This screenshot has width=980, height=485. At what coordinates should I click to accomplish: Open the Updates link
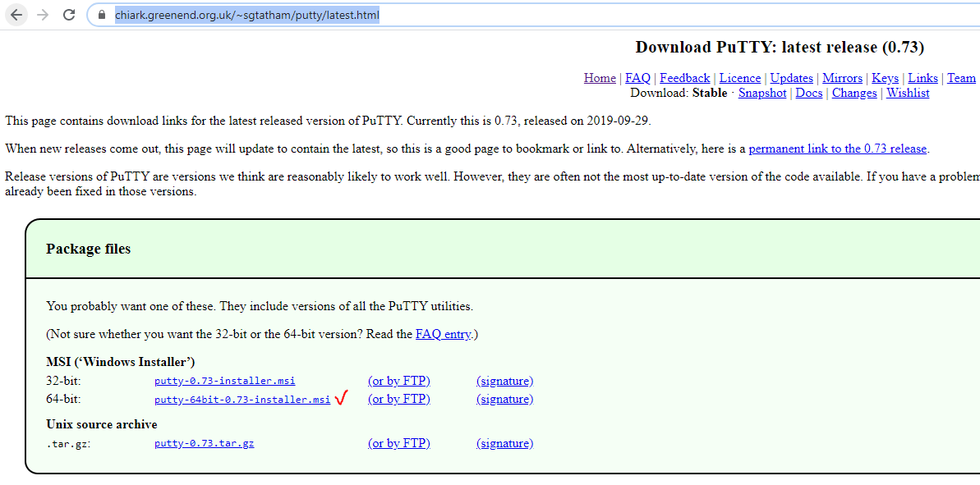791,78
